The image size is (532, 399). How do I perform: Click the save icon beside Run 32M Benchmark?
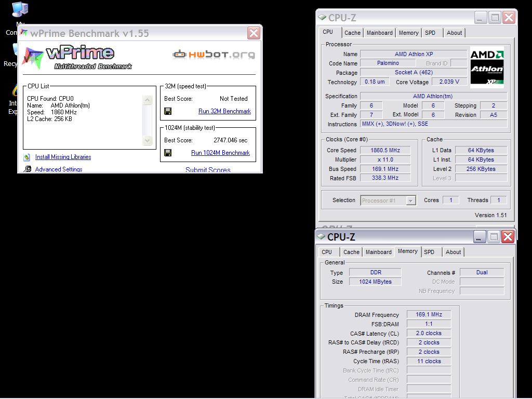point(168,111)
